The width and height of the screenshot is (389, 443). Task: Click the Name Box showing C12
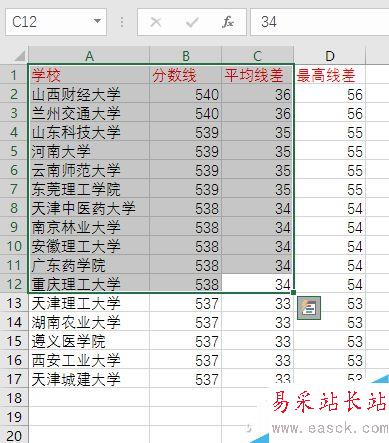56,22
